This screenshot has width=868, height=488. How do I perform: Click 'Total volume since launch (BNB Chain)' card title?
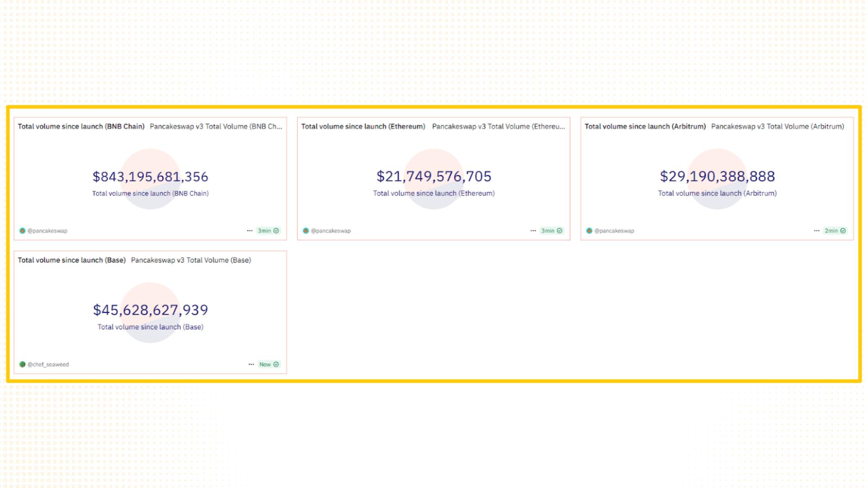click(81, 127)
